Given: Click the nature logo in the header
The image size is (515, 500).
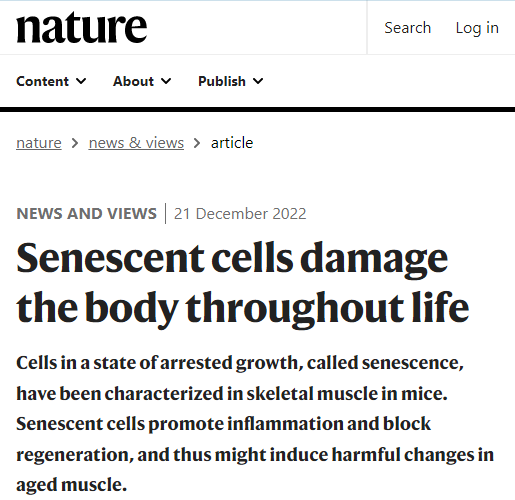Looking at the screenshot, I should tap(82, 28).
